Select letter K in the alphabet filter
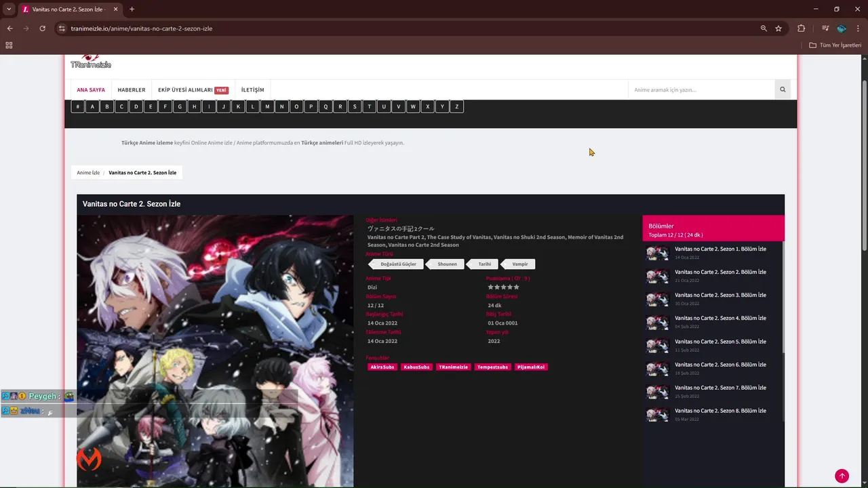 pyautogui.click(x=238, y=106)
